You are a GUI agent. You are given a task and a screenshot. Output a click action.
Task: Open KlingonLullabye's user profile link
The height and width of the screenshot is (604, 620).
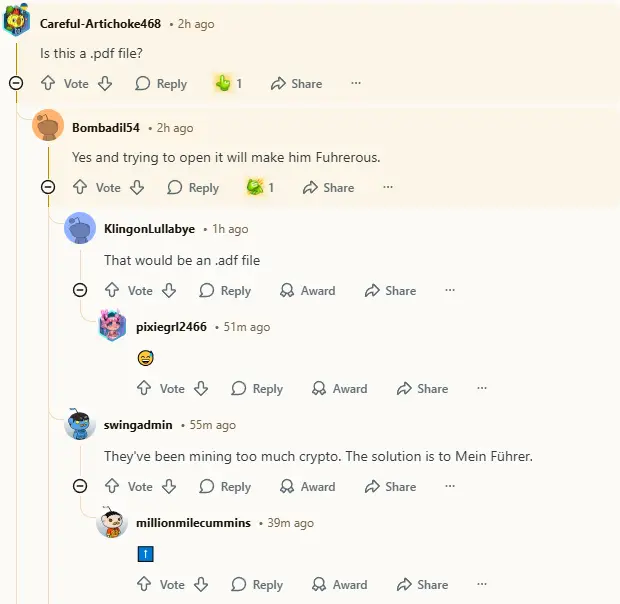point(149,229)
